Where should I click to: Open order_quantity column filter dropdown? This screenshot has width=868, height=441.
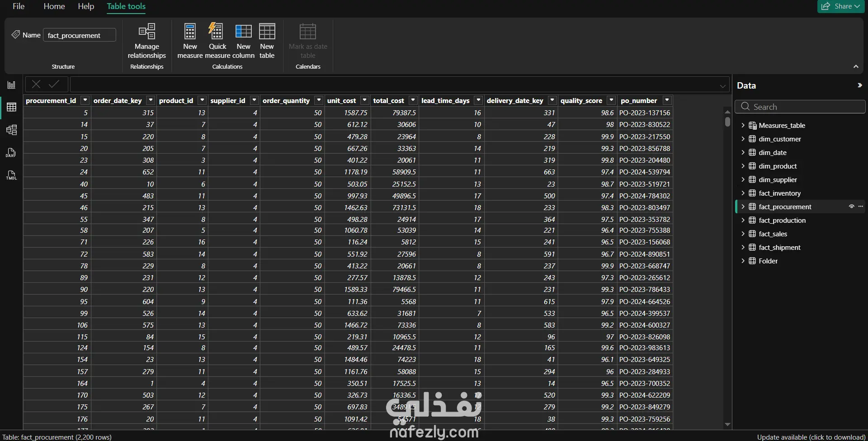click(319, 100)
